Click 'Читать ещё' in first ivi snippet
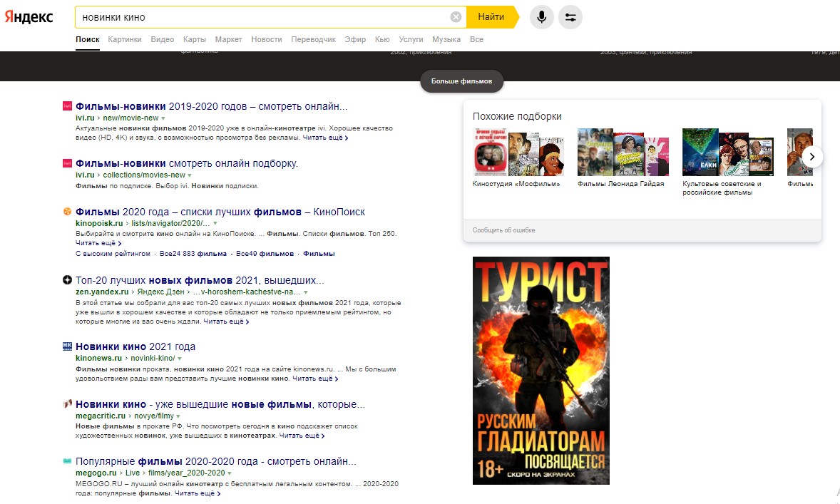 coord(325,138)
